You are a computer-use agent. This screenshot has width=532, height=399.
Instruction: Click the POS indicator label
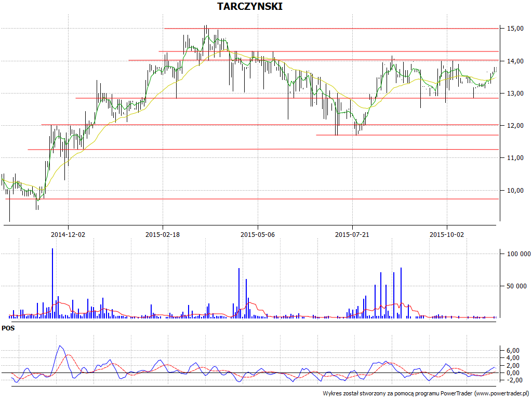coord(8,328)
